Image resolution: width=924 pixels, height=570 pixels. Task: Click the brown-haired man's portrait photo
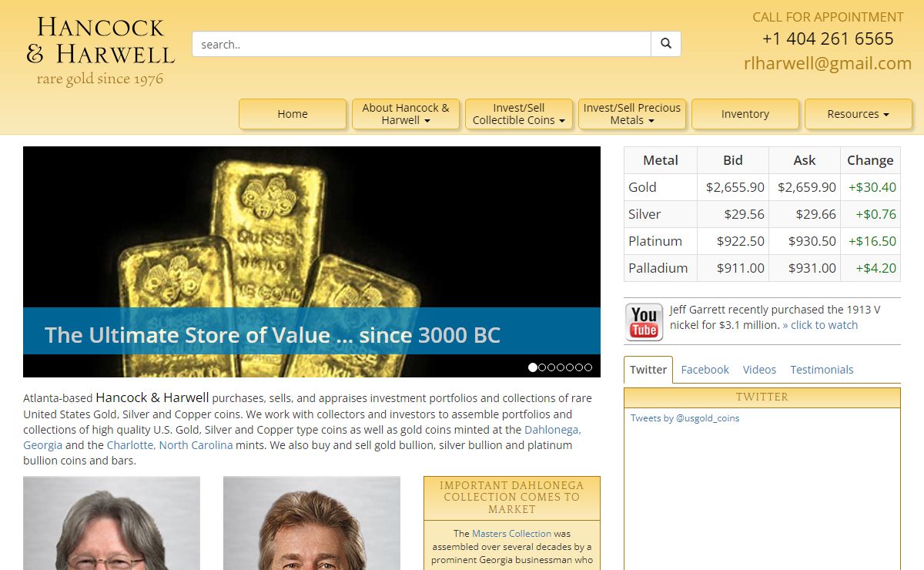tap(312, 523)
